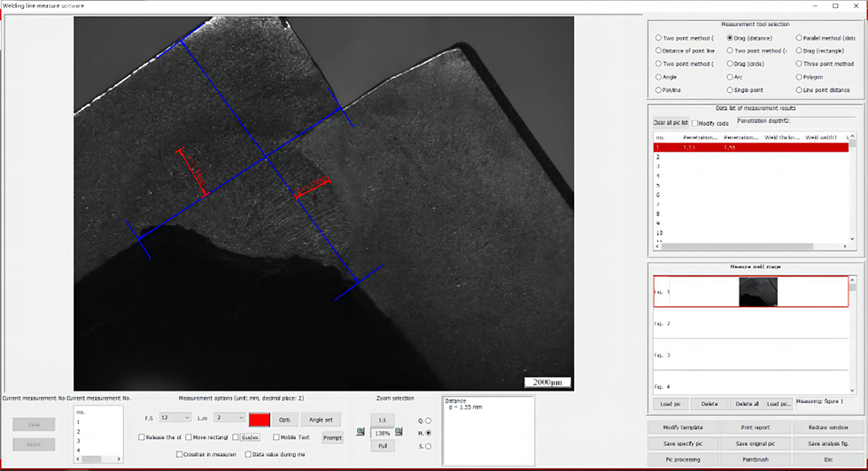Click the red line color swatch

pos(259,418)
